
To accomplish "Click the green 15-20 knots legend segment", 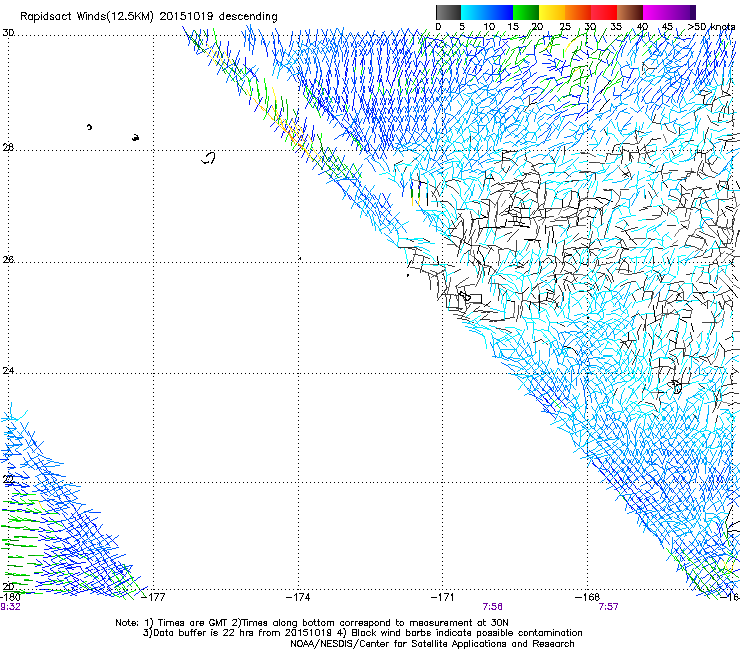I will point(526,12).
